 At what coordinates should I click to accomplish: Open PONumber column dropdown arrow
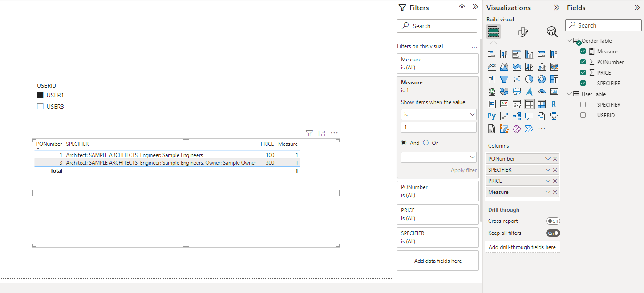point(548,159)
